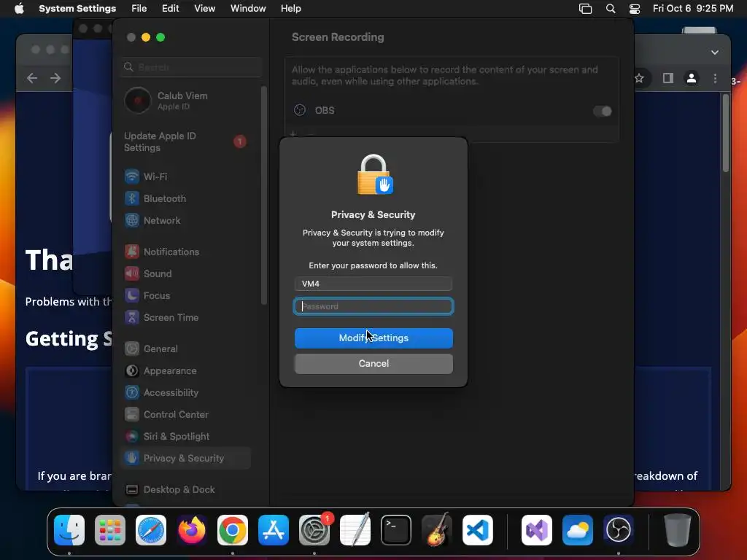Click the settings Search field
This screenshot has width=747, height=560.
(x=192, y=67)
